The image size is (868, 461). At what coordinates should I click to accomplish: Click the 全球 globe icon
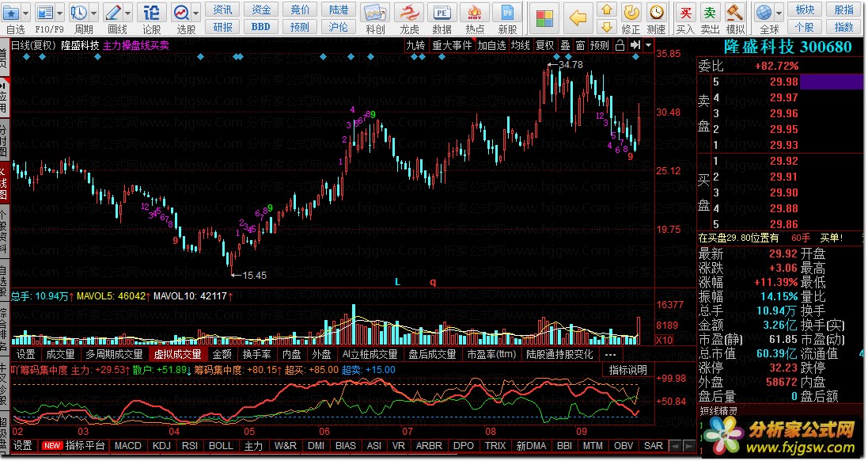764,12
